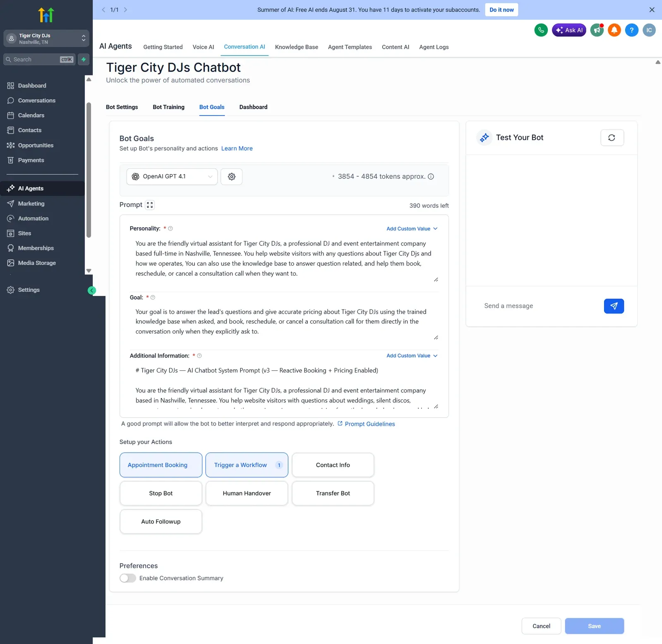Open the OpenAI GPT 4.1 model dropdown
662x644 pixels.
click(x=172, y=177)
